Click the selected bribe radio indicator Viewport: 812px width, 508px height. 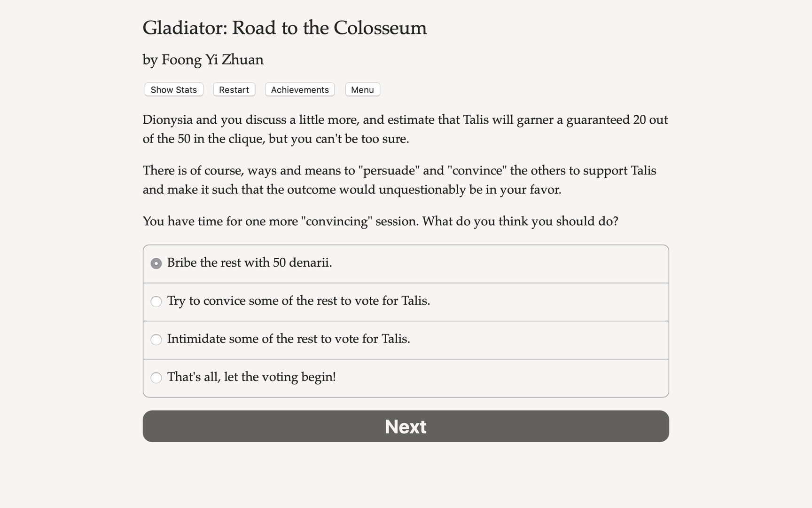point(156,263)
